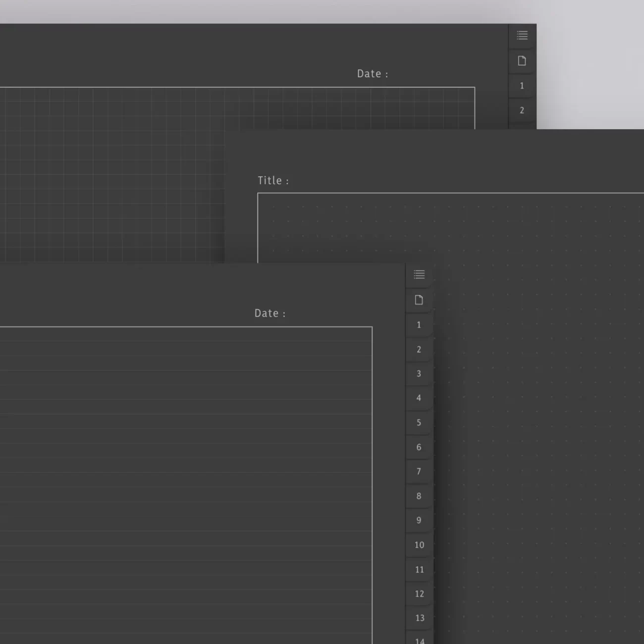Switch to tab 8 on lined page
Screen dimensions: 644x644
click(419, 496)
